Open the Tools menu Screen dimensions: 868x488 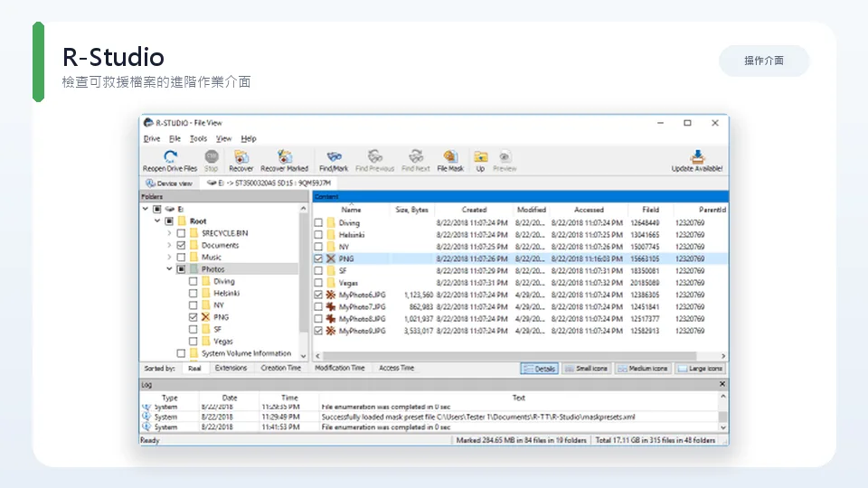click(x=198, y=138)
